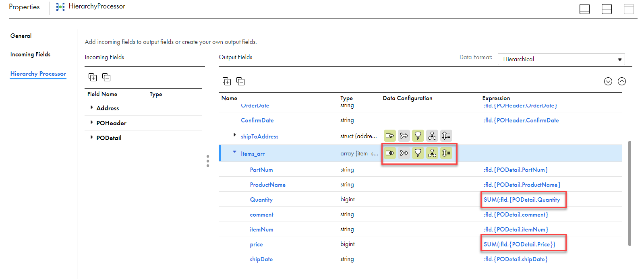Edit the PODetail.PartNum expression

click(x=516, y=170)
